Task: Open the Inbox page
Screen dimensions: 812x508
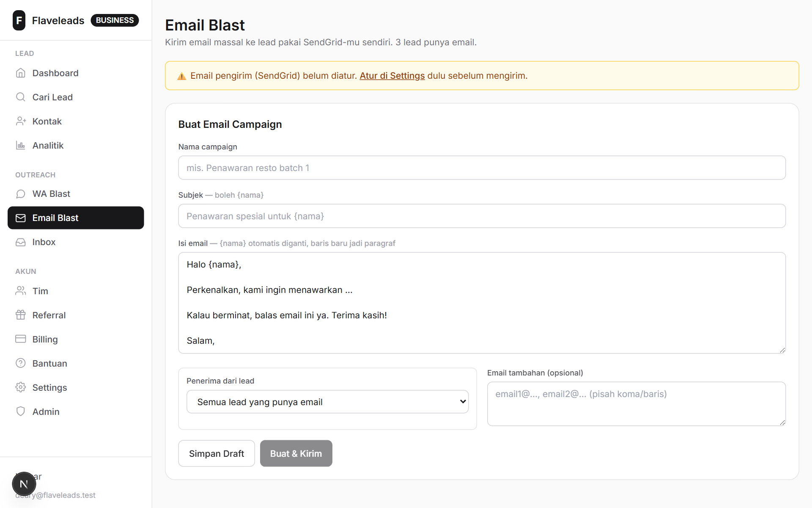Action: pyautogui.click(x=76, y=242)
